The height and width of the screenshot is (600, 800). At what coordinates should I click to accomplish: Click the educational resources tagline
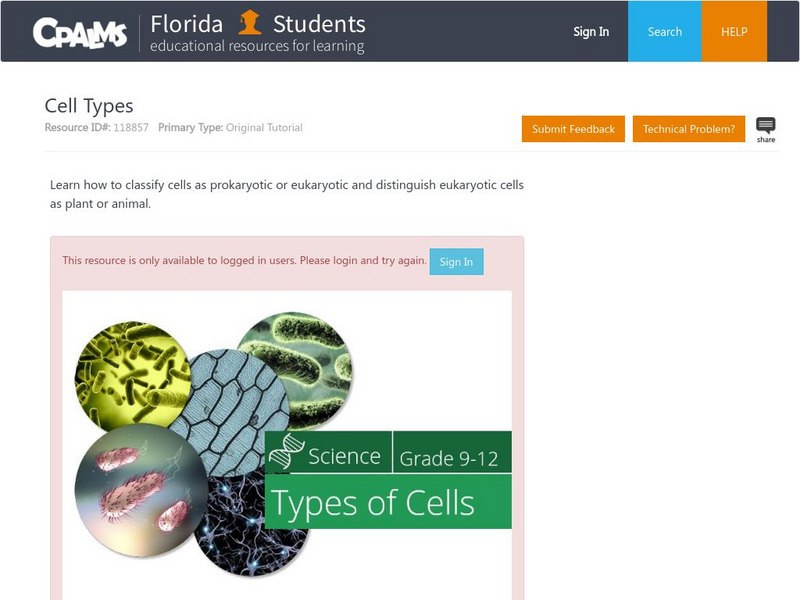coord(258,46)
